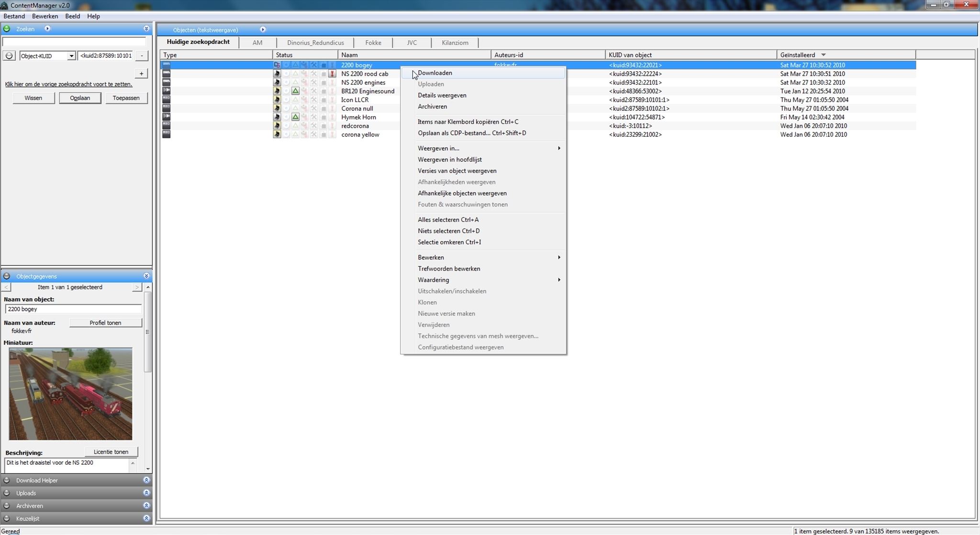Expand the Keuzelijst panel chevron

[146, 518]
